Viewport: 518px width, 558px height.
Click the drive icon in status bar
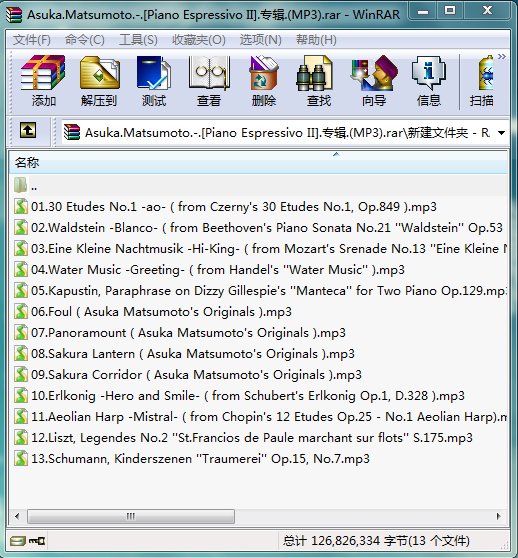[17, 541]
